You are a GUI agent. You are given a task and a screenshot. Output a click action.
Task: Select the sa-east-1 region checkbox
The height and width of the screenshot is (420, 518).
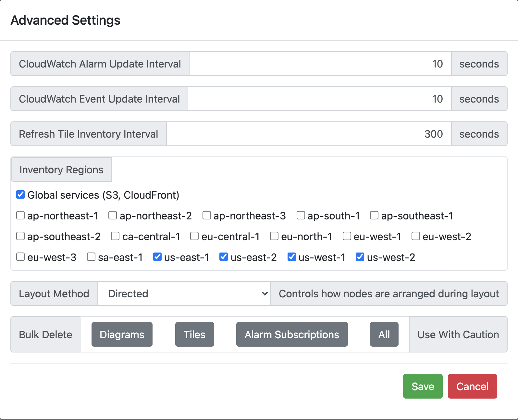pos(91,257)
